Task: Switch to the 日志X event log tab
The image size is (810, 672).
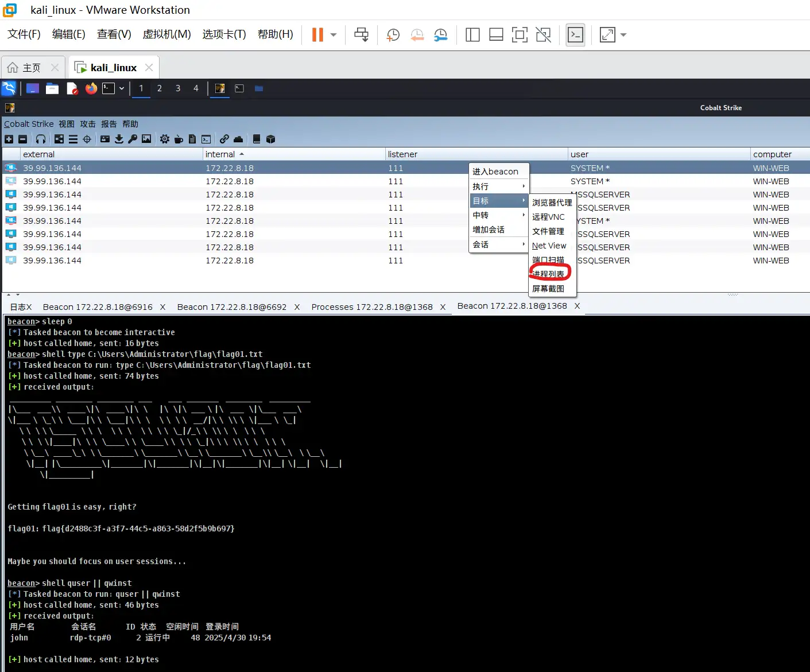Action: (x=21, y=307)
